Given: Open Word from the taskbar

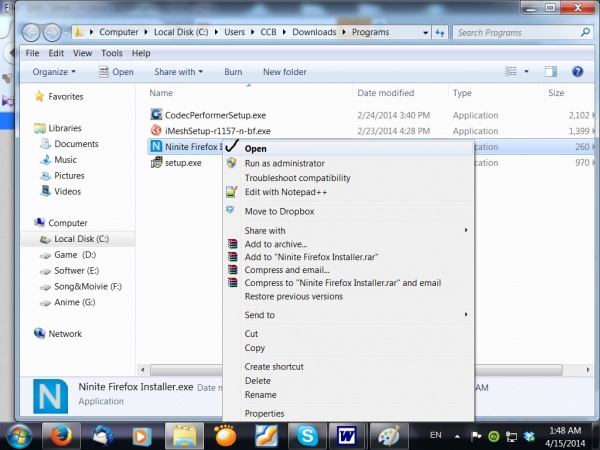Looking at the screenshot, I should pos(347,436).
